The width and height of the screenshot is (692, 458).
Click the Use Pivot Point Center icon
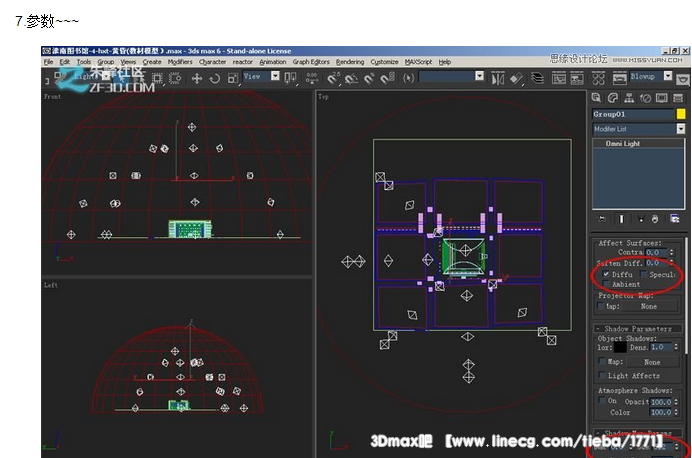[x=290, y=79]
